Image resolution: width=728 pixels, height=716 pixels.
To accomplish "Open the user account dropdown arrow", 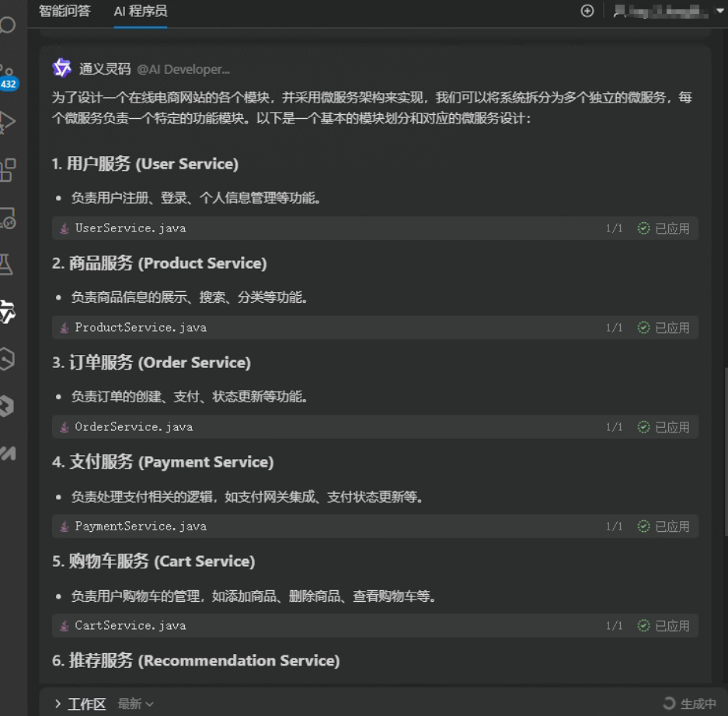I will click(720, 11).
